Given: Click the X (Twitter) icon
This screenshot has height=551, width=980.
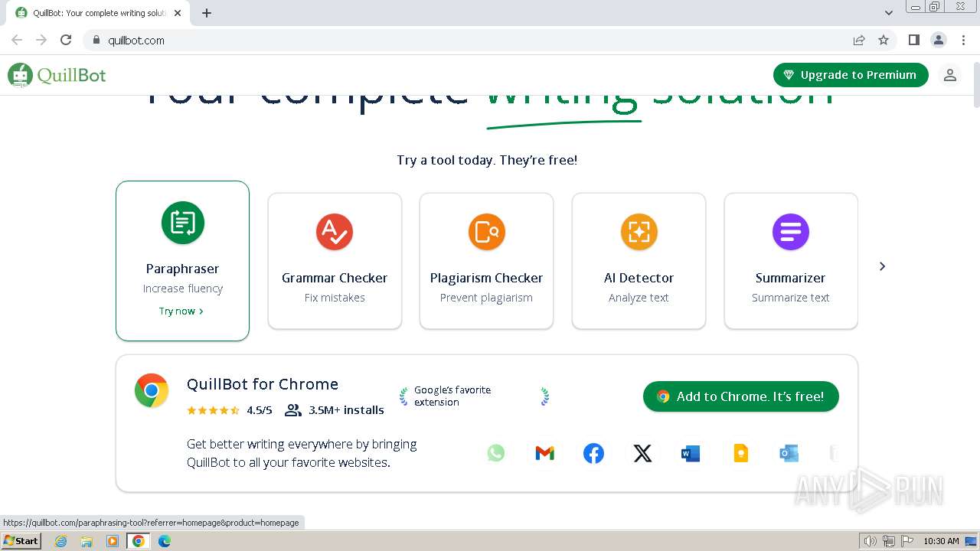Looking at the screenshot, I should click(x=642, y=453).
